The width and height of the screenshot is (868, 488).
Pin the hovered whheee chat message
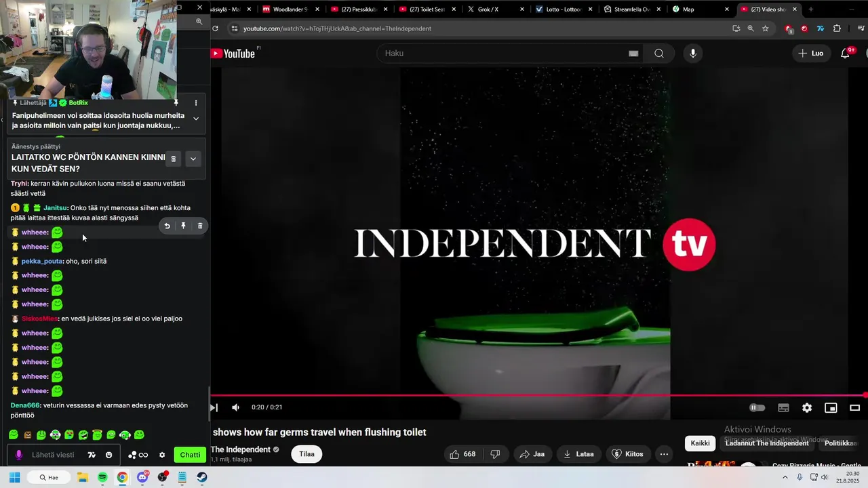[183, 226]
